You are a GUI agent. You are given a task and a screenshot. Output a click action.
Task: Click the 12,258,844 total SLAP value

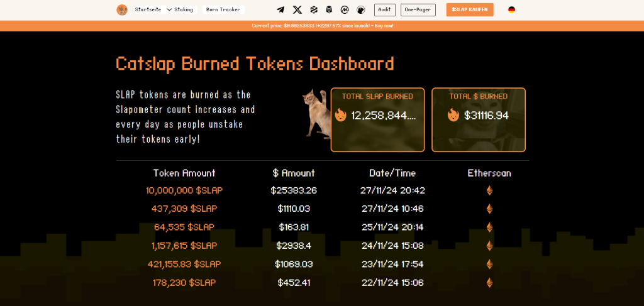click(x=384, y=116)
